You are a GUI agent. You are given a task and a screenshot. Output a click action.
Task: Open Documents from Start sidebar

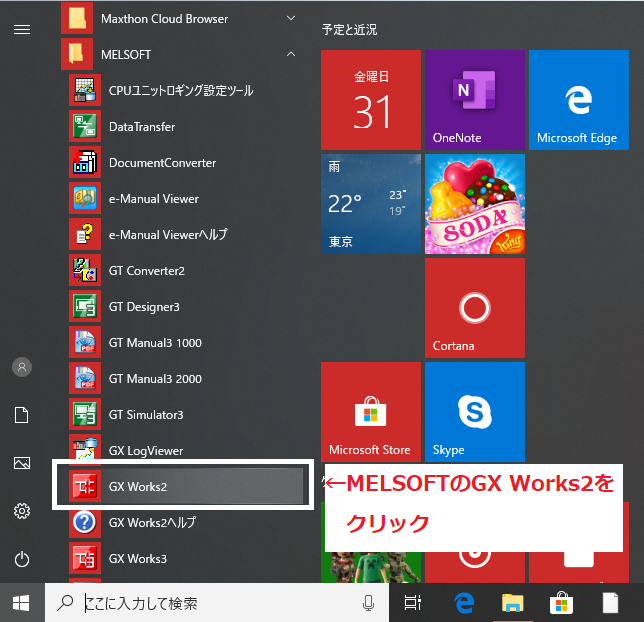pos(22,415)
